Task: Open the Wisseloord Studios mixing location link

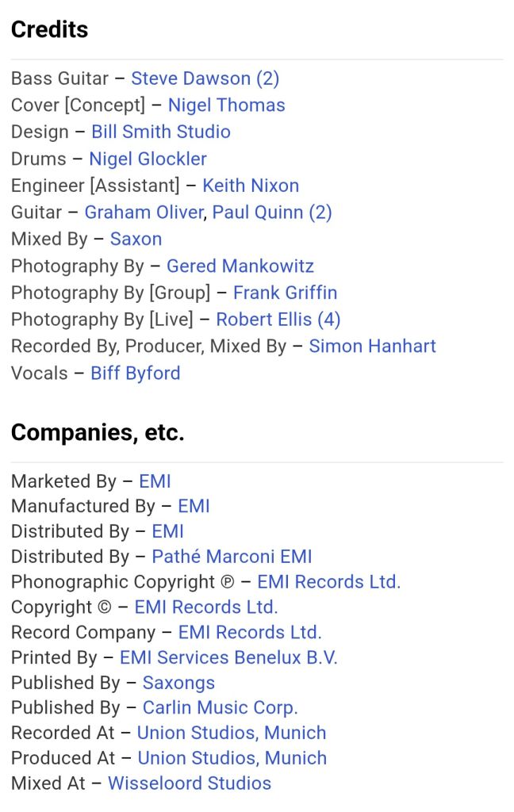Action: coord(190,783)
